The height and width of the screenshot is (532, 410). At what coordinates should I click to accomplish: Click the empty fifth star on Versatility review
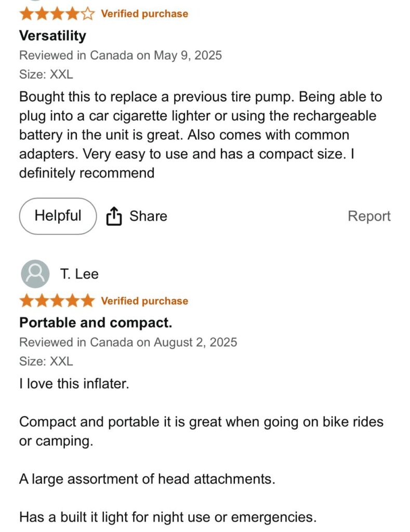pos(88,14)
